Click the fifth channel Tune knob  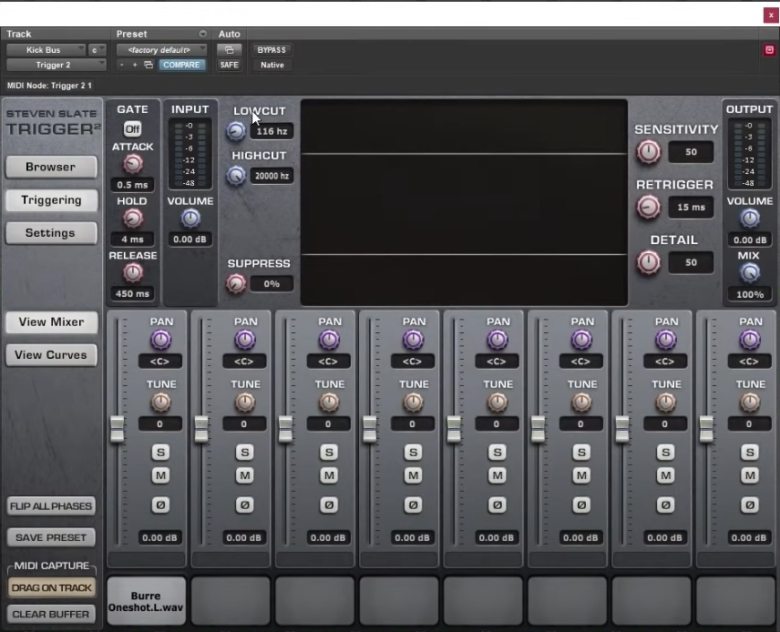pos(496,403)
